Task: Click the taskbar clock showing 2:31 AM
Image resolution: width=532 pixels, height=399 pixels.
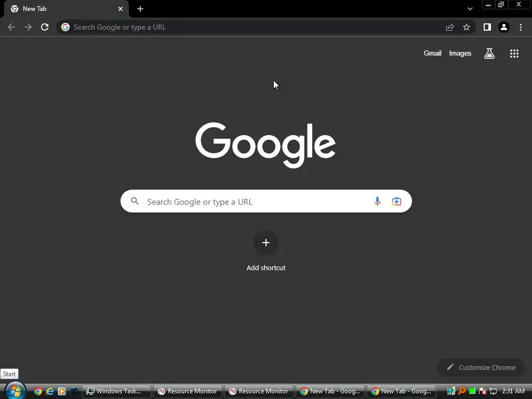Action: click(513, 391)
